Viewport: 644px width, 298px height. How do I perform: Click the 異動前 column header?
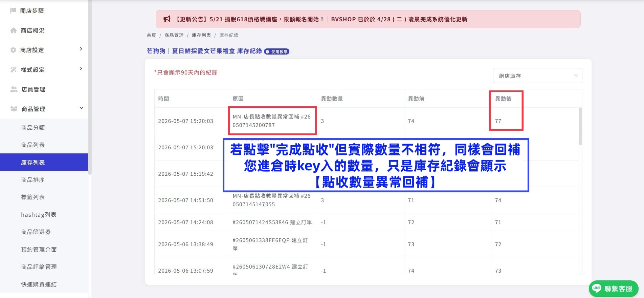416,99
